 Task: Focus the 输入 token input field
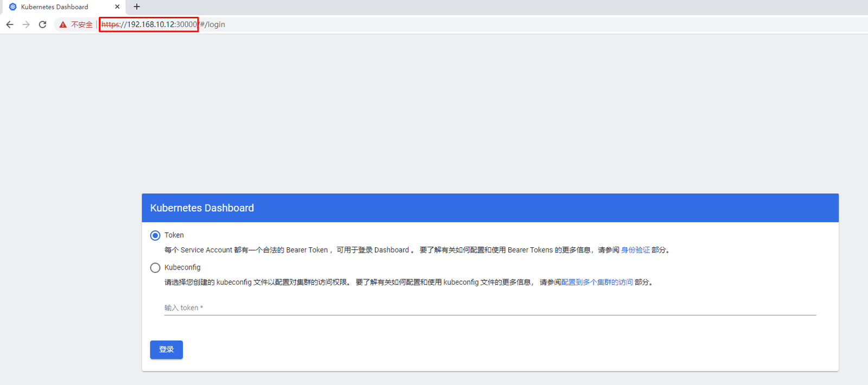490,307
